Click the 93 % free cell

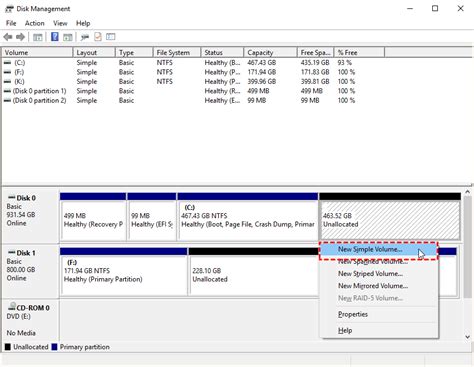(x=345, y=63)
